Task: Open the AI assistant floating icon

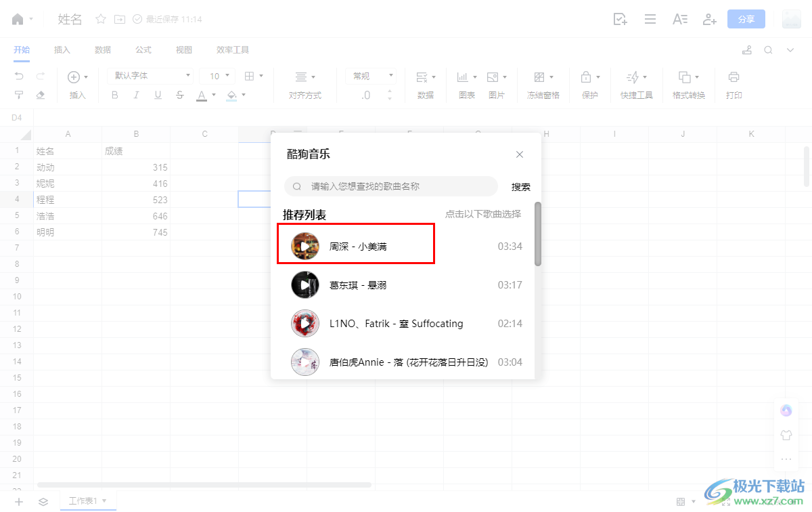Action: click(x=786, y=410)
